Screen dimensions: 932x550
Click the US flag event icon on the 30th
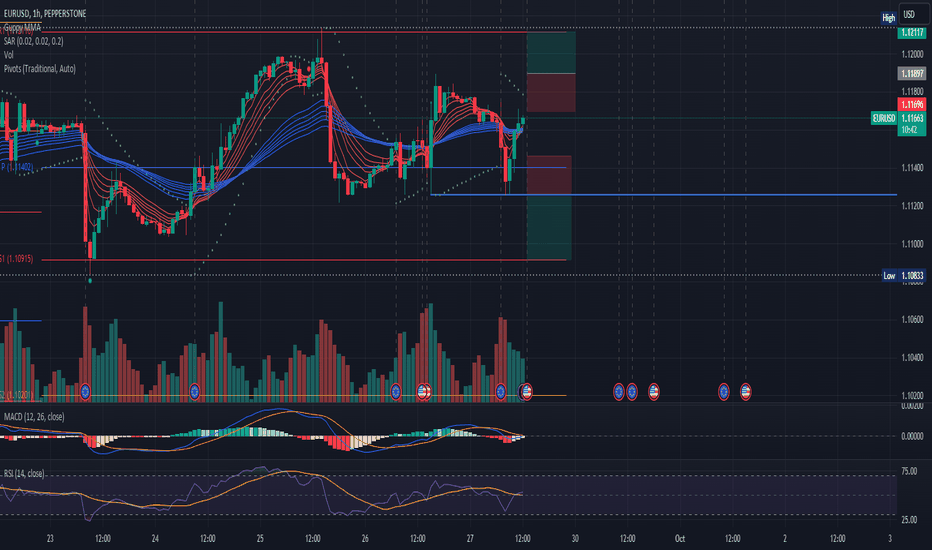point(653,391)
